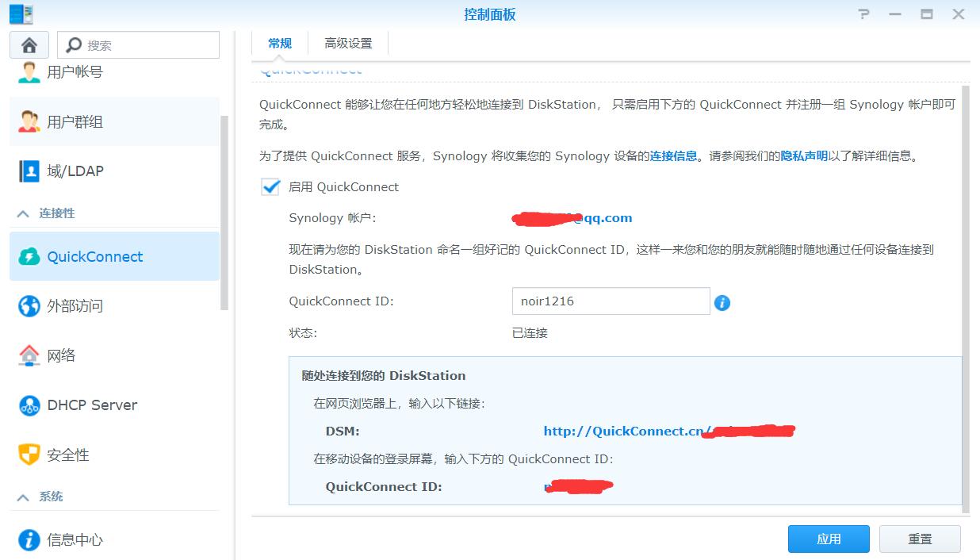Click the DHCP Server icon

coord(29,405)
